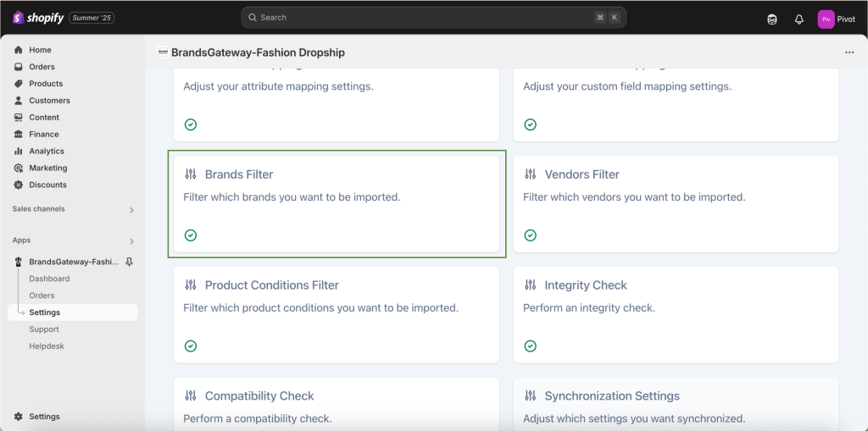
Task: Click the Customers person icon
Action: (x=19, y=100)
